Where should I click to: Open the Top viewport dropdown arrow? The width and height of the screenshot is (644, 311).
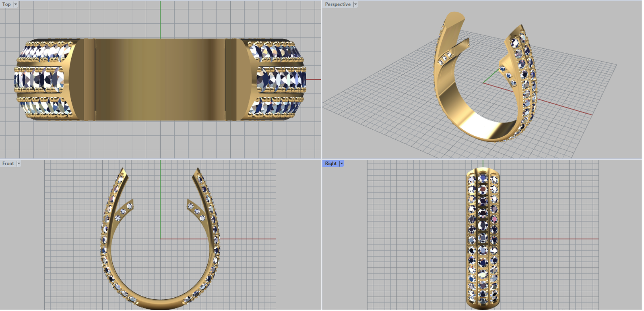16,4
